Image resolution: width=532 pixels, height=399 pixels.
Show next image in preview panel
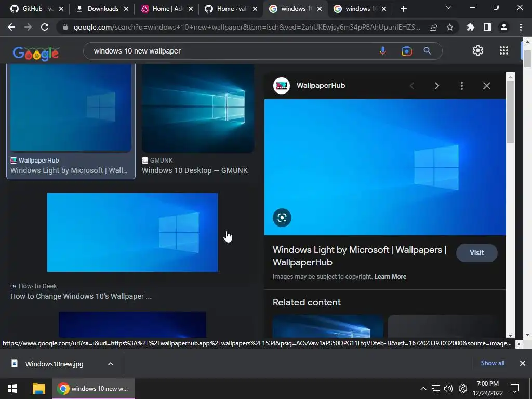(x=437, y=86)
